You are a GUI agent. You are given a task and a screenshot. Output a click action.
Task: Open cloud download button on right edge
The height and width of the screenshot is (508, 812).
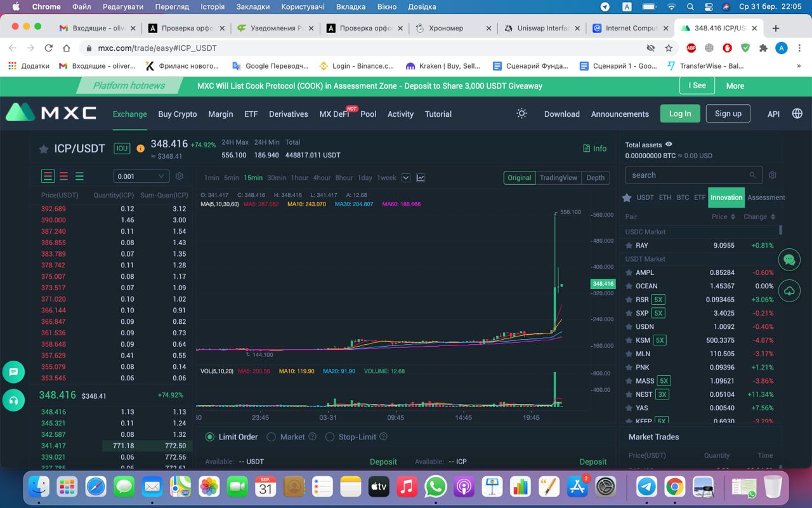[789, 290]
